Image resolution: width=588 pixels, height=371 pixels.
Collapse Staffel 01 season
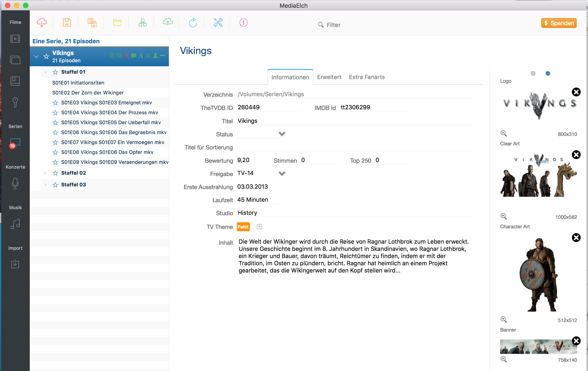(x=45, y=72)
